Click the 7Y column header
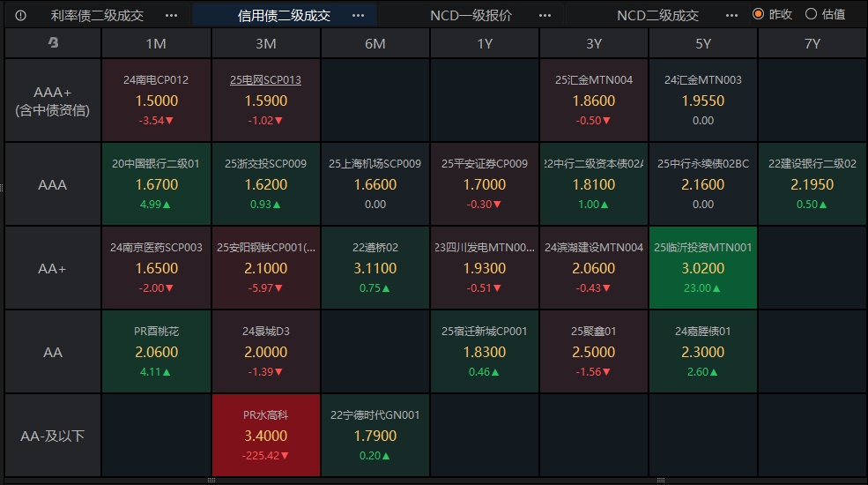 [x=812, y=43]
